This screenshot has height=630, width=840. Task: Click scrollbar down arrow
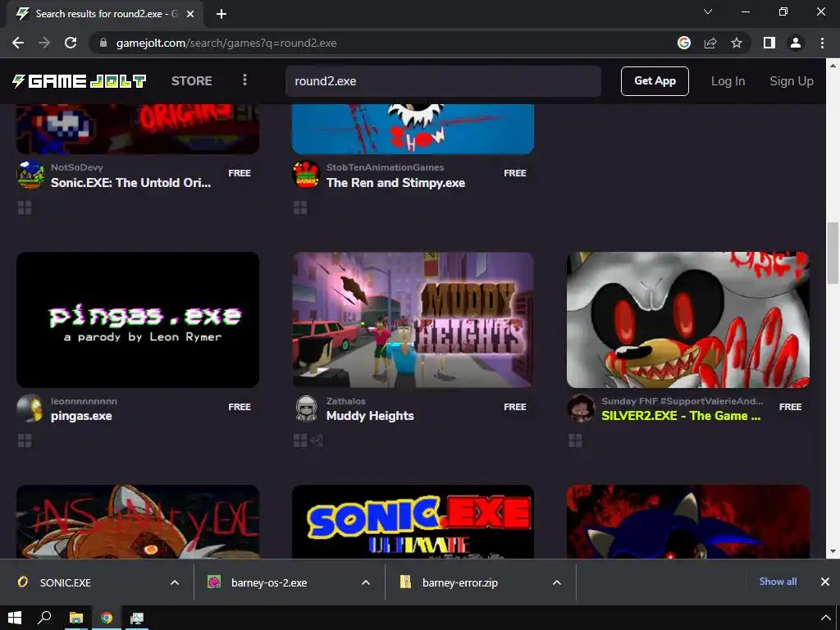(x=833, y=551)
